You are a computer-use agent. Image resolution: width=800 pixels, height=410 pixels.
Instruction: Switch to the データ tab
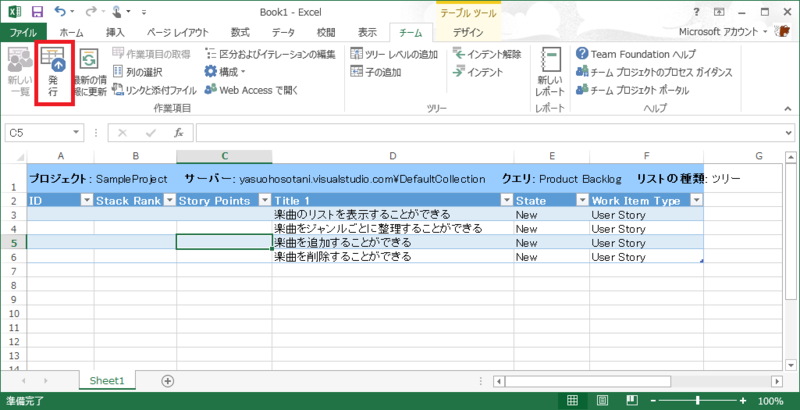pyautogui.click(x=283, y=33)
